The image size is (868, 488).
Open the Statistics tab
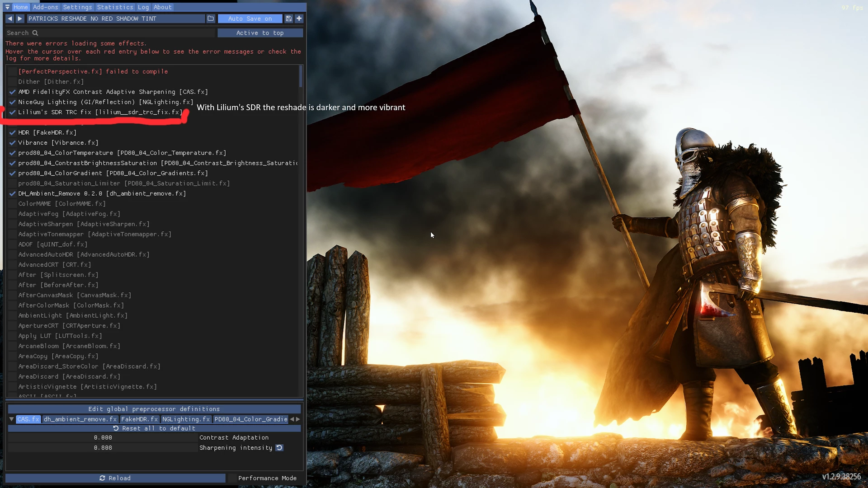tap(115, 7)
